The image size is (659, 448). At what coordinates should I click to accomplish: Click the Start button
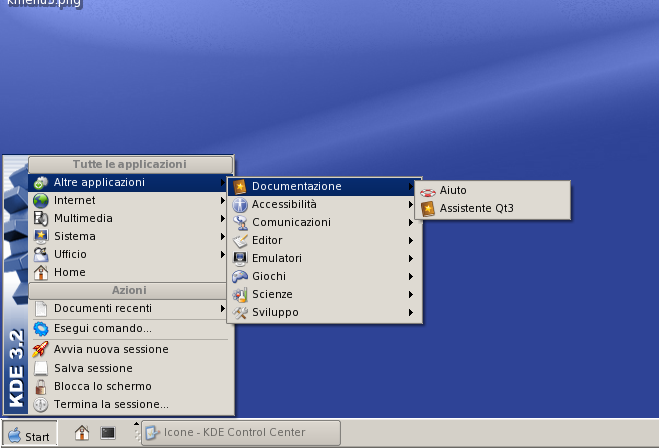pyautogui.click(x=30, y=433)
